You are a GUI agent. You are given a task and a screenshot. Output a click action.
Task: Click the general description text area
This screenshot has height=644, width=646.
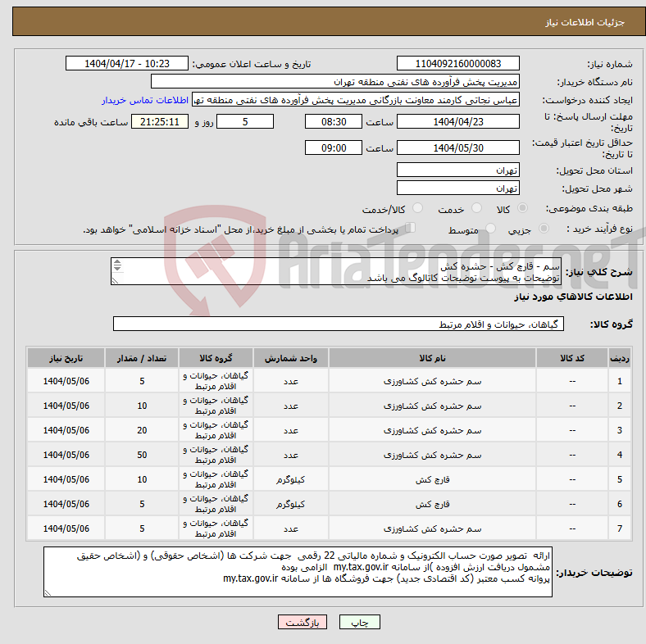pos(336,271)
